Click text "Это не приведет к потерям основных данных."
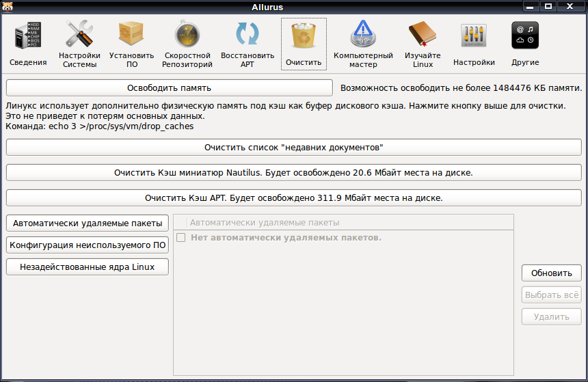Image resolution: width=588 pixels, height=382 pixels. 105,116
